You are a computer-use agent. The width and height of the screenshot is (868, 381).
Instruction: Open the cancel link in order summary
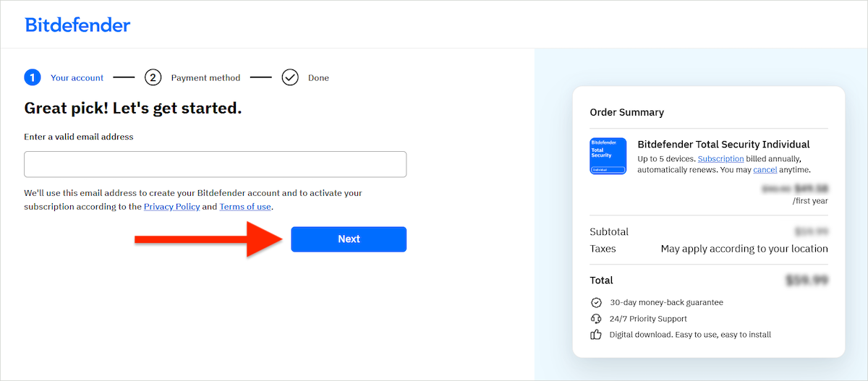pos(765,170)
